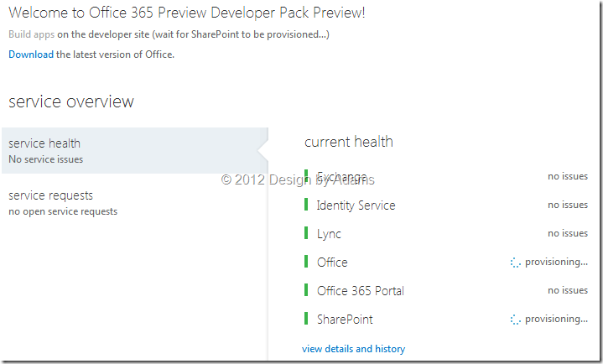Click the provisioning text for SharePoint
This screenshot has height=364, width=603.
coord(557,319)
